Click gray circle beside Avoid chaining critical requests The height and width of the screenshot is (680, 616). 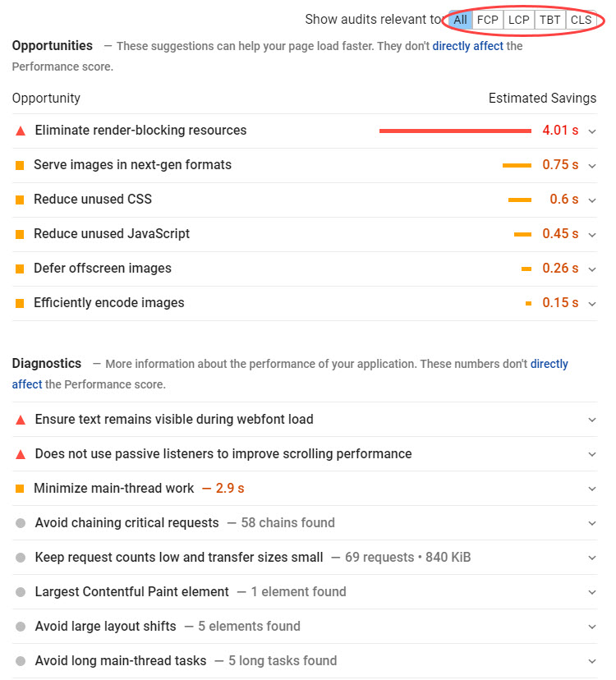[21, 523]
